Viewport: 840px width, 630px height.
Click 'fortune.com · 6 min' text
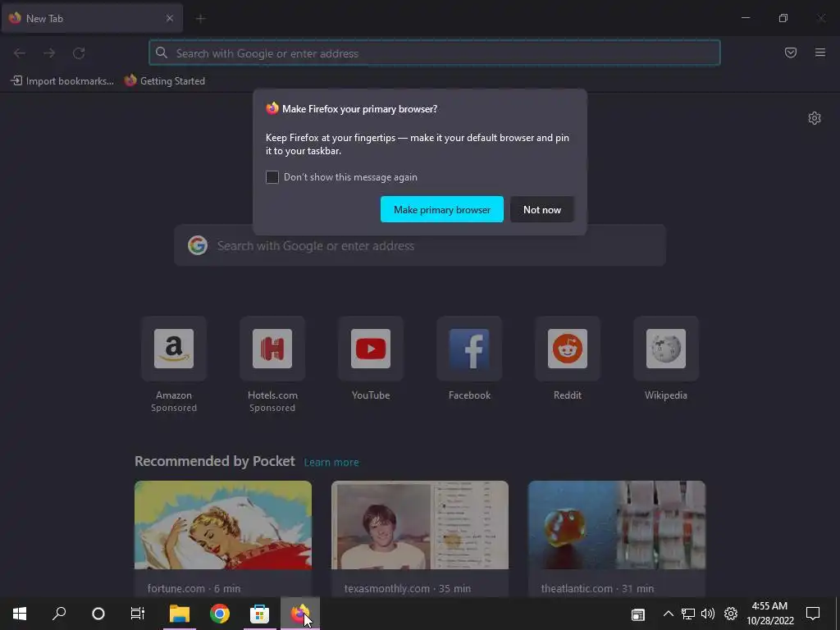(x=194, y=588)
